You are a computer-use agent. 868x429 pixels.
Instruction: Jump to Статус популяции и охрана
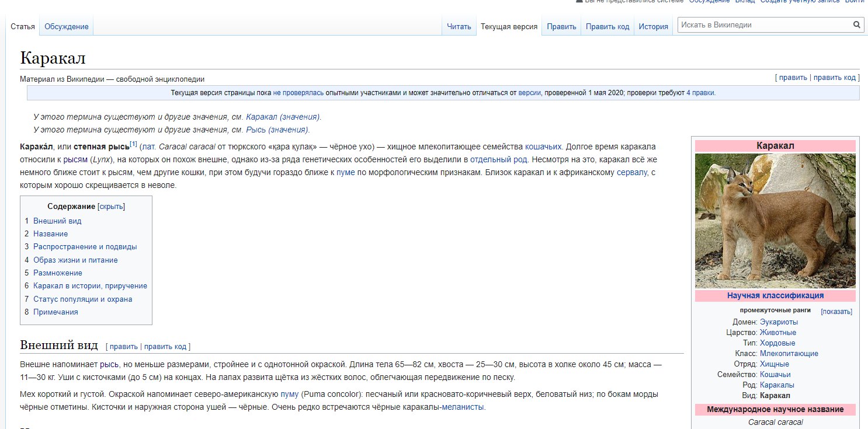[x=83, y=299]
